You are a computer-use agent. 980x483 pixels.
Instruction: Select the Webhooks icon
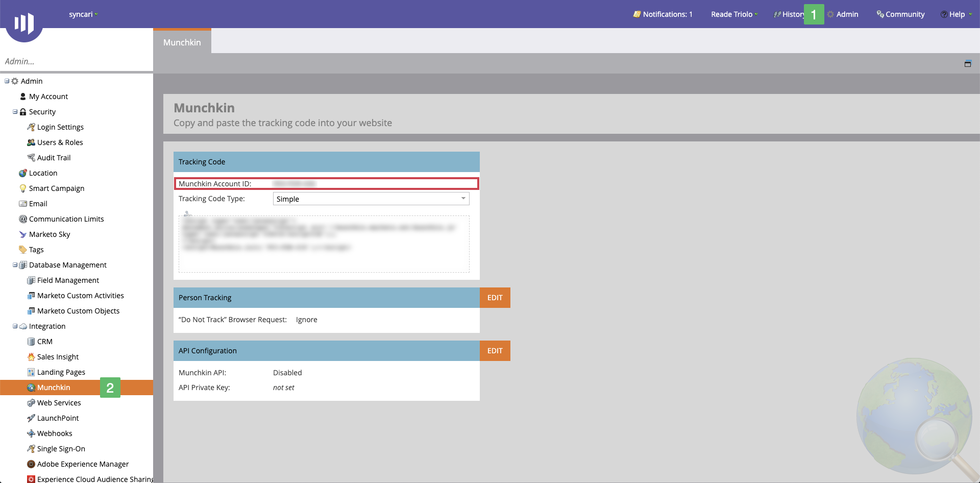click(31, 433)
